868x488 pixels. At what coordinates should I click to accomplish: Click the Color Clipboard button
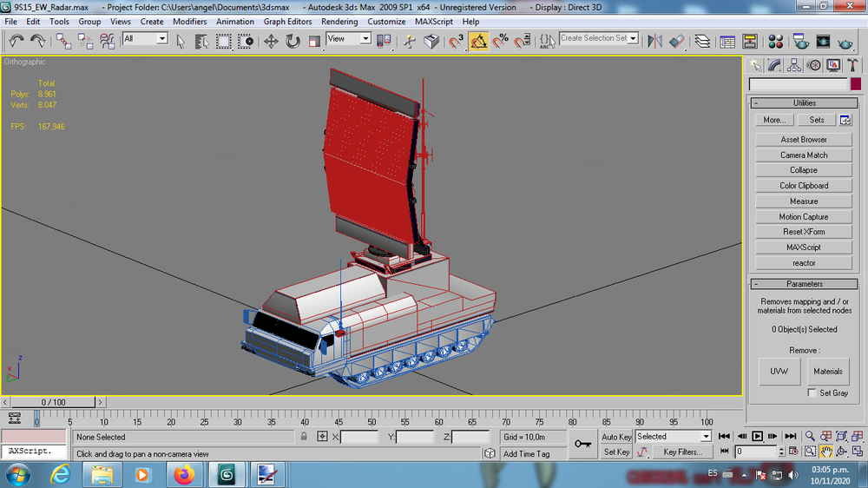pos(803,186)
